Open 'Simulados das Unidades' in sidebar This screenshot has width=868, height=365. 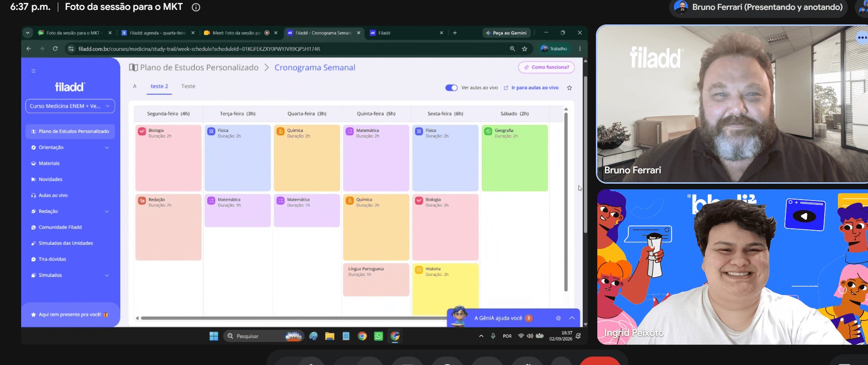point(66,243)
